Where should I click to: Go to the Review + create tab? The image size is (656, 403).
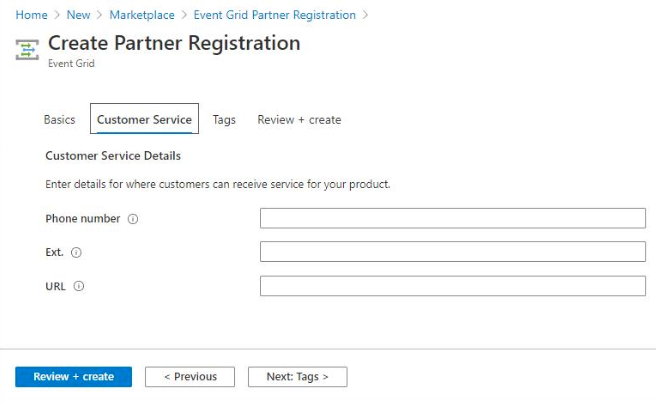(299, 120)
